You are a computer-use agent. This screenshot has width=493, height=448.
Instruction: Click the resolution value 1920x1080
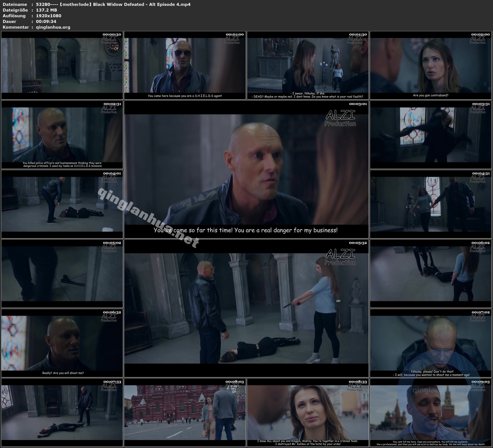[49, 16]
